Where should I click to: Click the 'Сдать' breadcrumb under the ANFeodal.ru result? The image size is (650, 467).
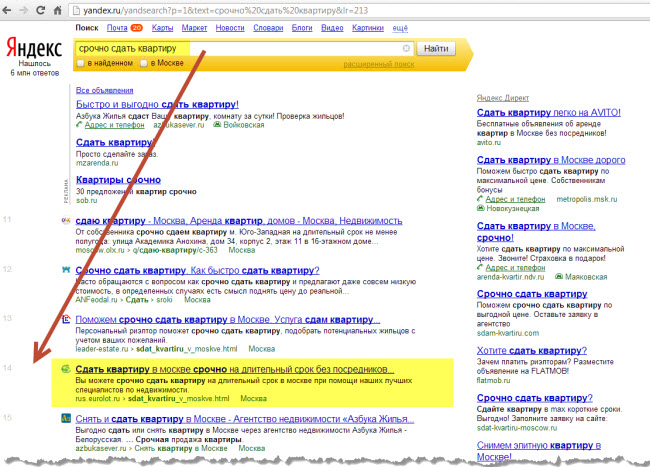tap(137, 299)
